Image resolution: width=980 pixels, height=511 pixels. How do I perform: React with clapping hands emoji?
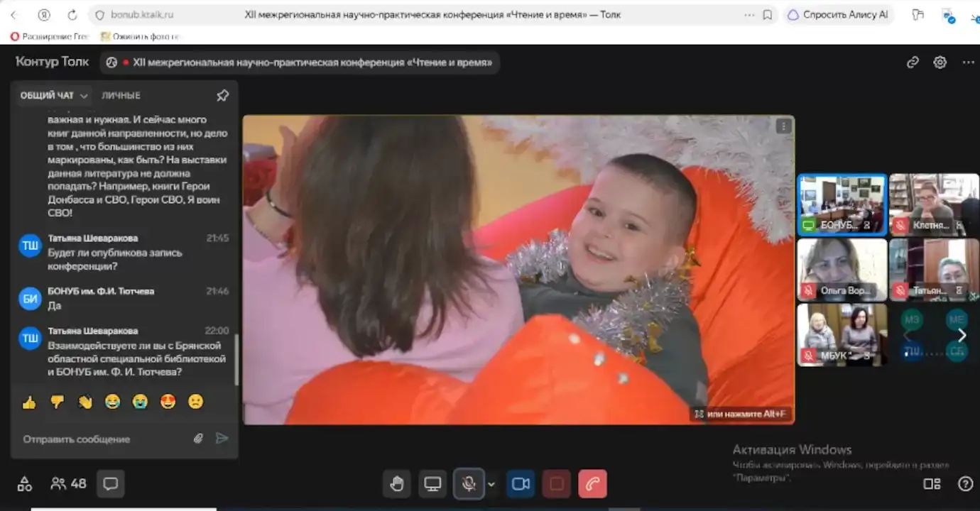click(x=85, y=402)
